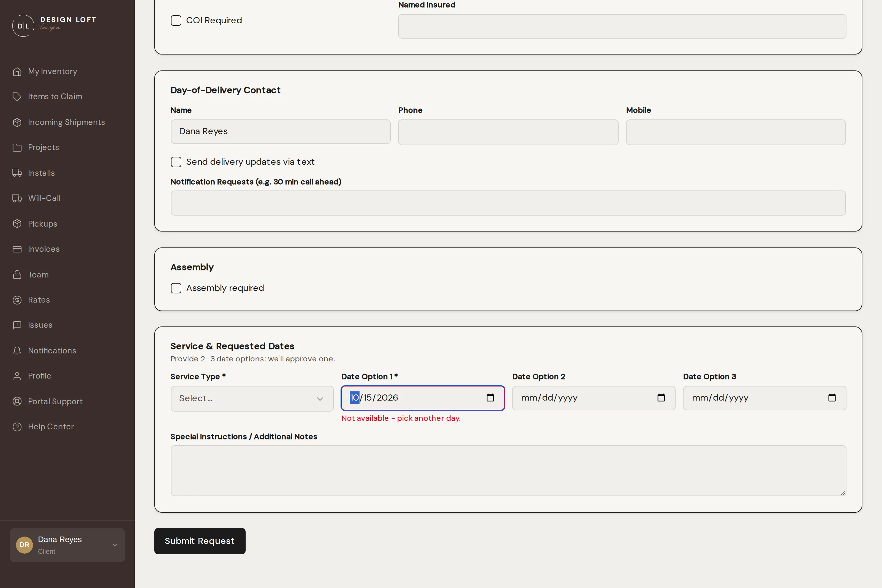The height and width of the screenshot is (588, 882).
Task: Open calendar picker for Date Option 1
Action: pos(490,398)
